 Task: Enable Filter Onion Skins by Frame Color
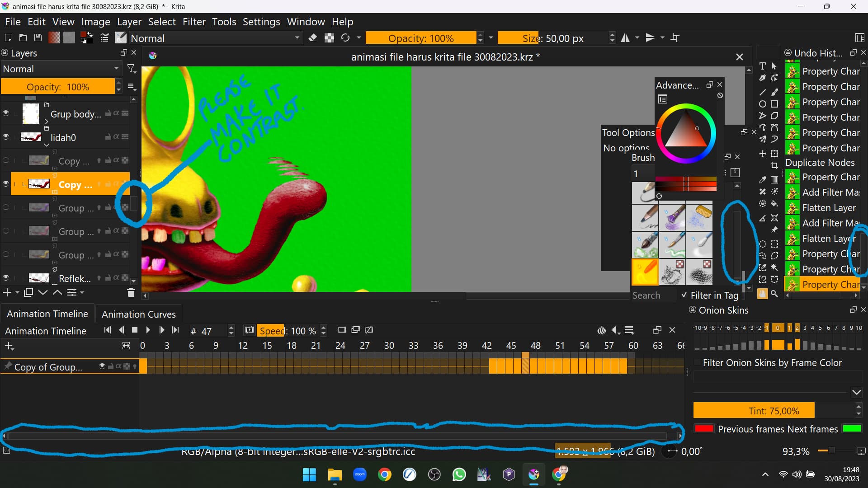pyautogui.click(x=698, y=363)
